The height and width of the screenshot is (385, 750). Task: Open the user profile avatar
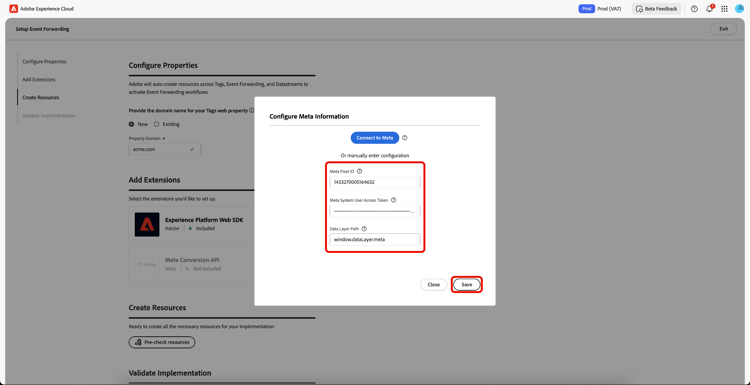(739, 9)
